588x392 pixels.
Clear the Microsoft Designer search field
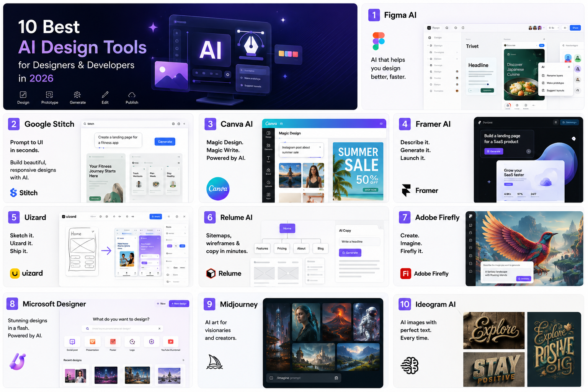coord(160,328)
